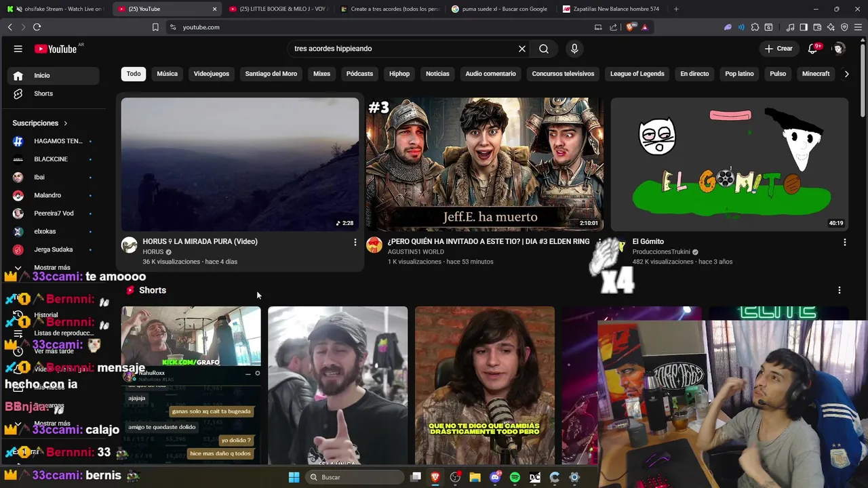Click the YouTube logo

click(x=56, y=49)
